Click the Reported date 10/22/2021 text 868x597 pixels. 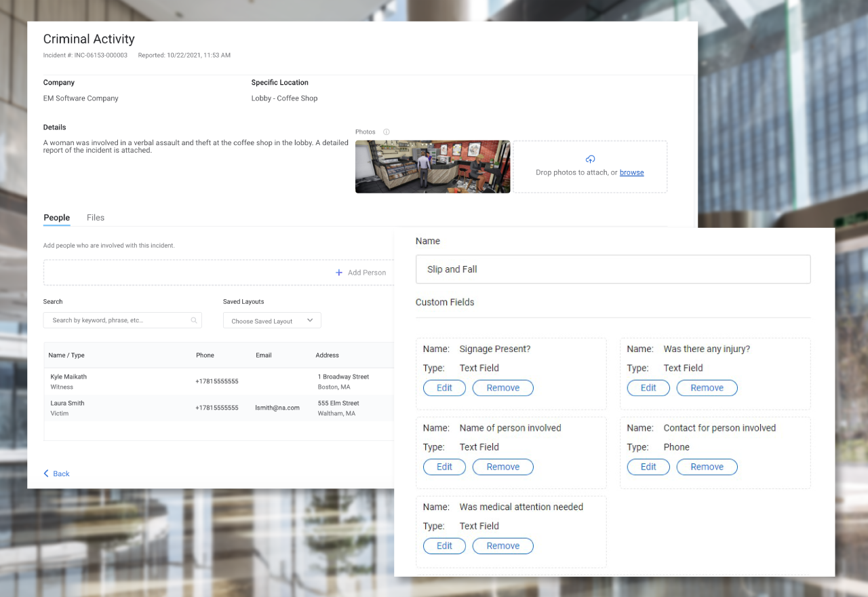coord(184,56)
